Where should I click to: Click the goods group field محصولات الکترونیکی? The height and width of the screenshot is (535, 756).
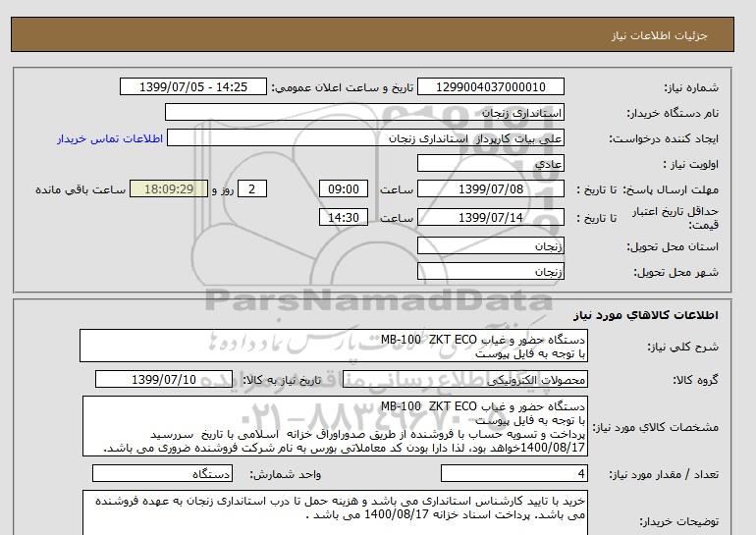[465, 379]
